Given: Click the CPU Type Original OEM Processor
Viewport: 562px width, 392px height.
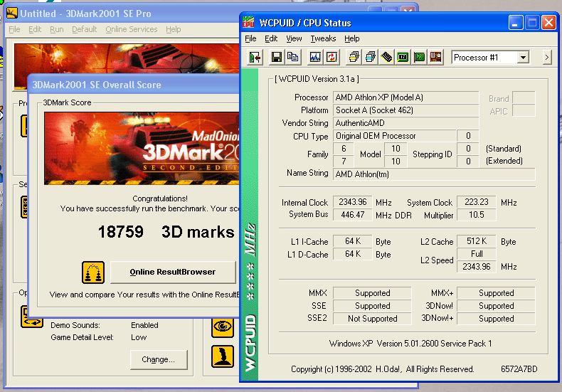Looking at the screenshot, I should tap(394, 136).
